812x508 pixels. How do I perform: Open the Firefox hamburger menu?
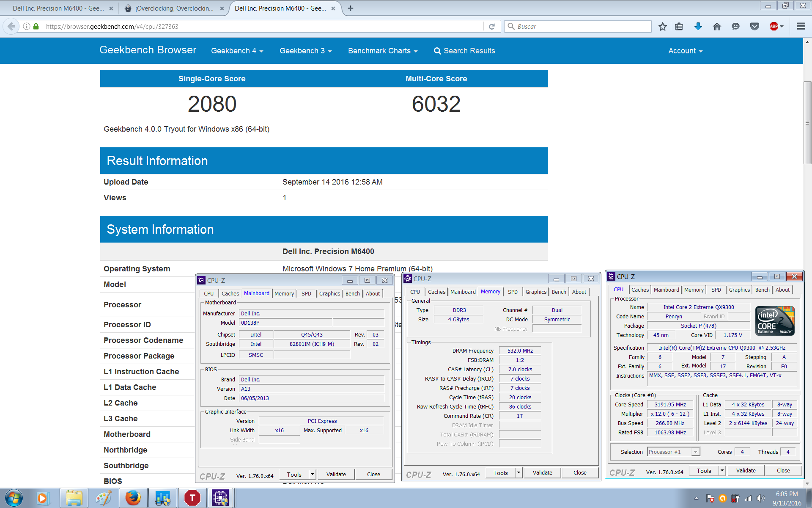click(x=801, y=27)
